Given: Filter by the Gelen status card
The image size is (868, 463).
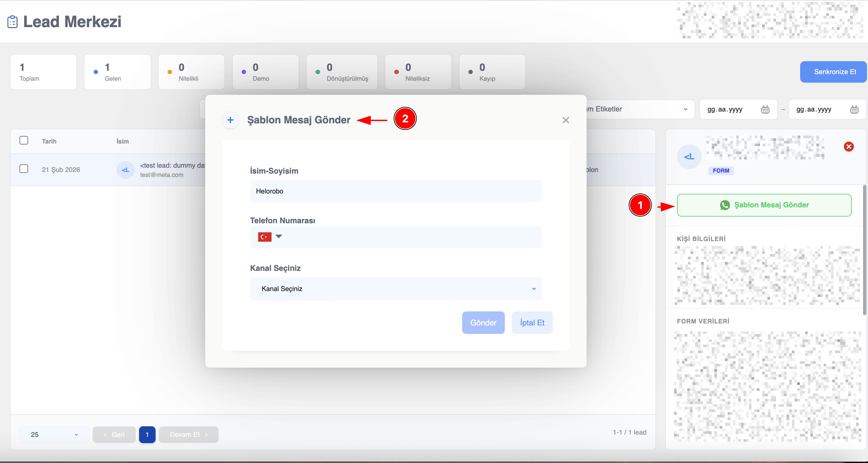Looking at the screenshot, I should click(x=117, y=72).
